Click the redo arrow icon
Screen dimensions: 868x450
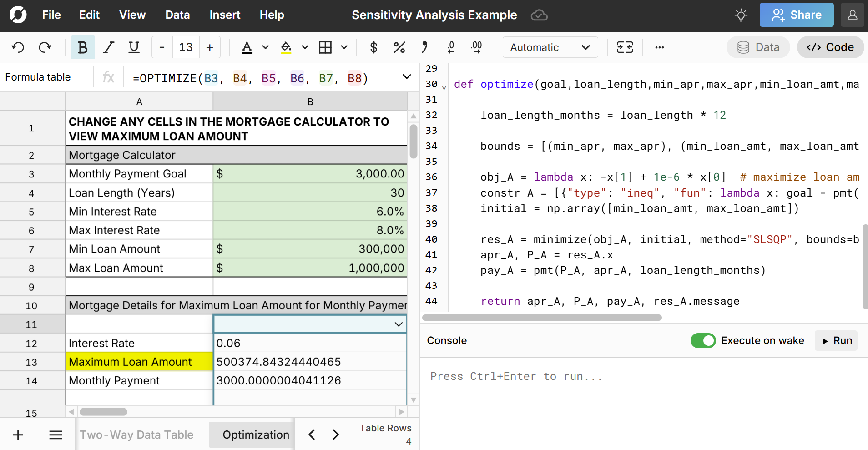click(x=45, y=47)
